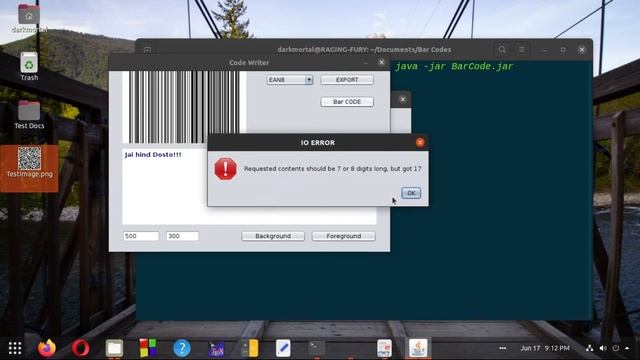Click the width field showing 500
Screen dimensions: 640x360
[141, 236]
